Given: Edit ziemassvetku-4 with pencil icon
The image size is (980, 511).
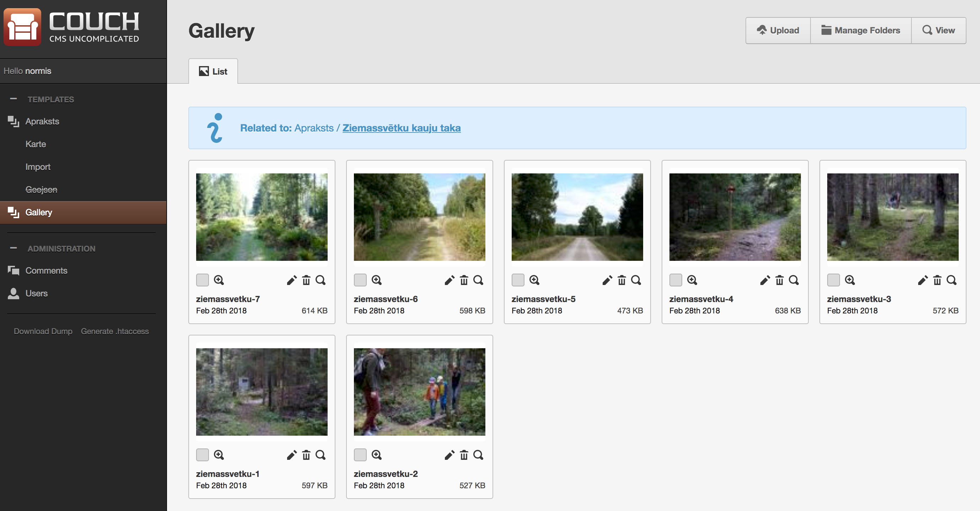Looking at the screenshot, I should click(765, 280).
